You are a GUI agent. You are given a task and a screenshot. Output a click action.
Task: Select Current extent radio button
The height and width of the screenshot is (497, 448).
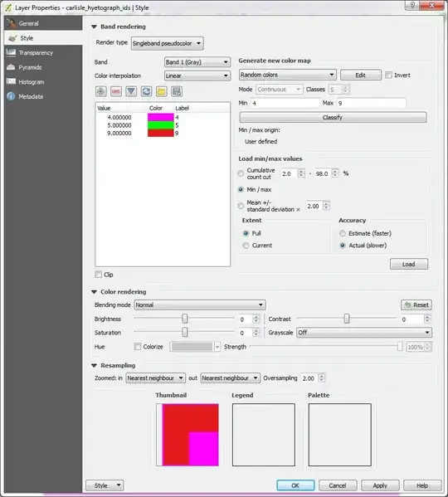[x=246, y=246]
